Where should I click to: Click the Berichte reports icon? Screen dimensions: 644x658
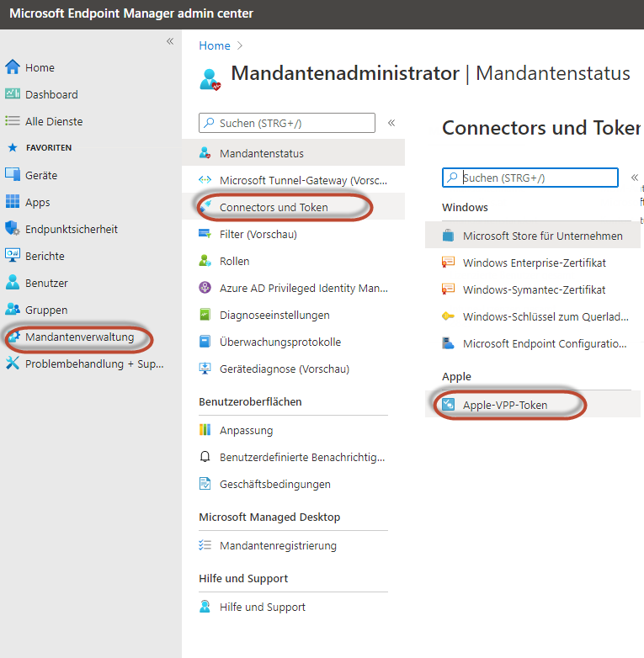[13, 256]
